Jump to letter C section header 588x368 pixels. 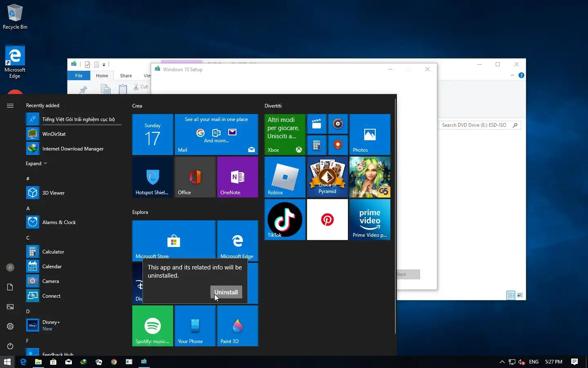28,238
